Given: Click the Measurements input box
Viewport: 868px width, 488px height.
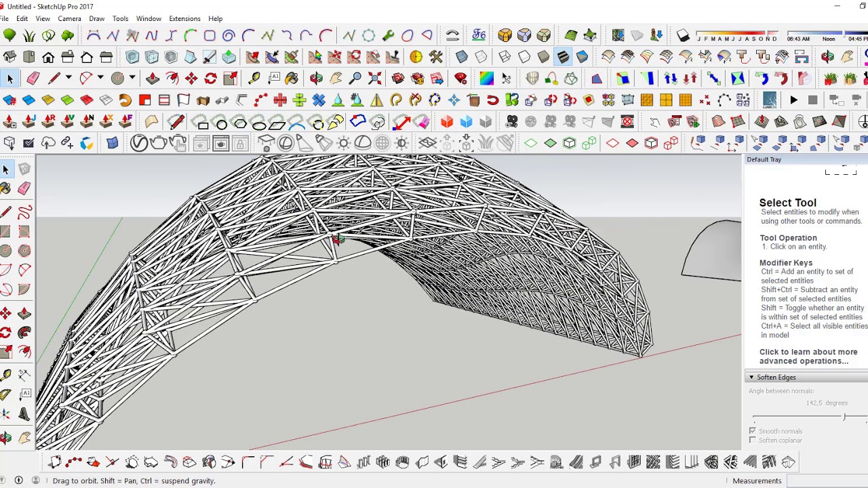Looking at the screenshot, I should pyautogui.click(x=827, y=481).
